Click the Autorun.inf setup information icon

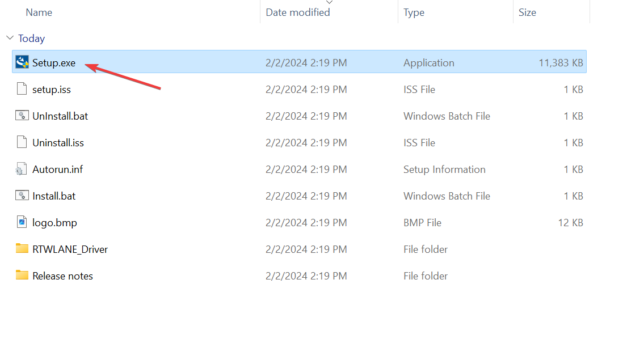coord(21,169)
